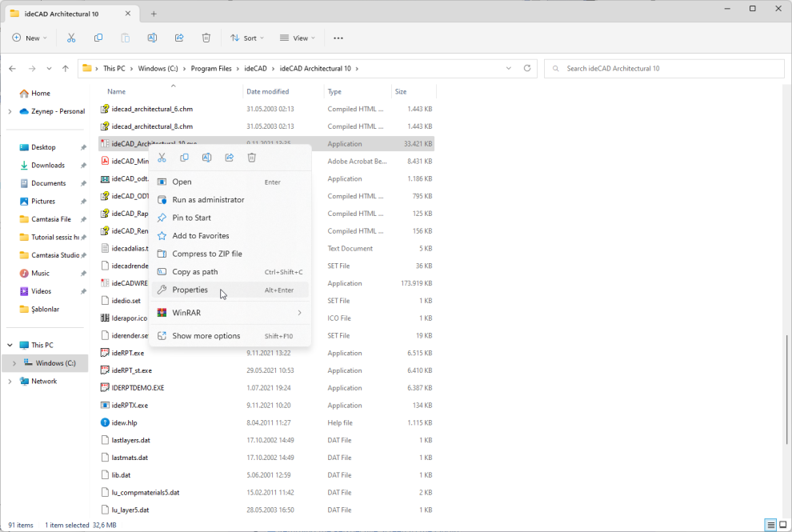Open the See more ellipsis menu
This screenshot has width=792, height=532.
coord(338,38)
